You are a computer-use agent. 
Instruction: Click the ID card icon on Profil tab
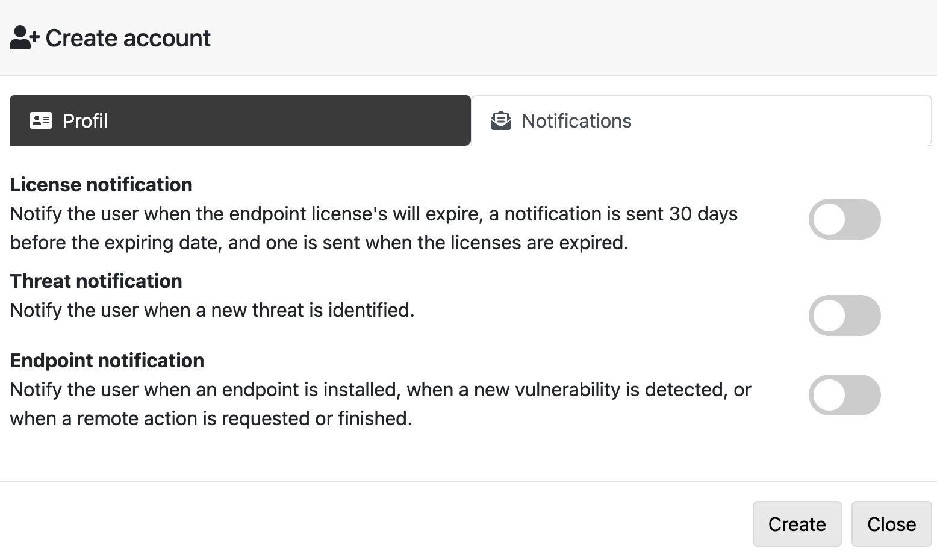pos(41,121)
